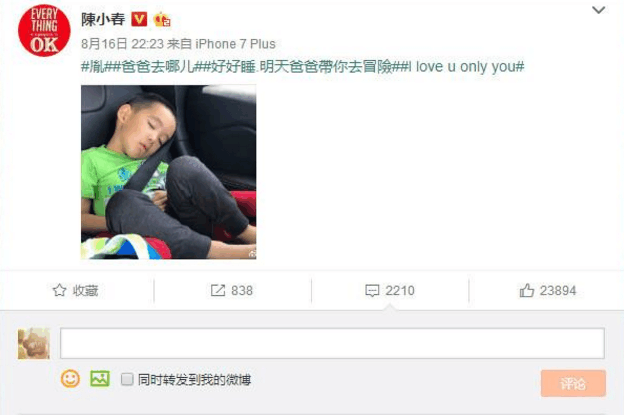Image resolution: width=624 pixels, height=415 pixels.
Task: Click the membership crown badge icon
Action: point(162,19)
